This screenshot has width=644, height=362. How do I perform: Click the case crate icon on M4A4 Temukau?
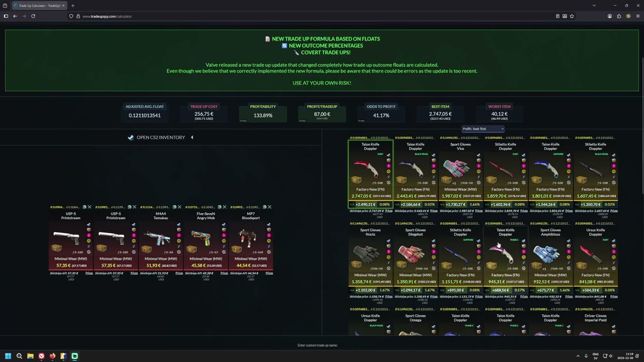pos(146,249)
